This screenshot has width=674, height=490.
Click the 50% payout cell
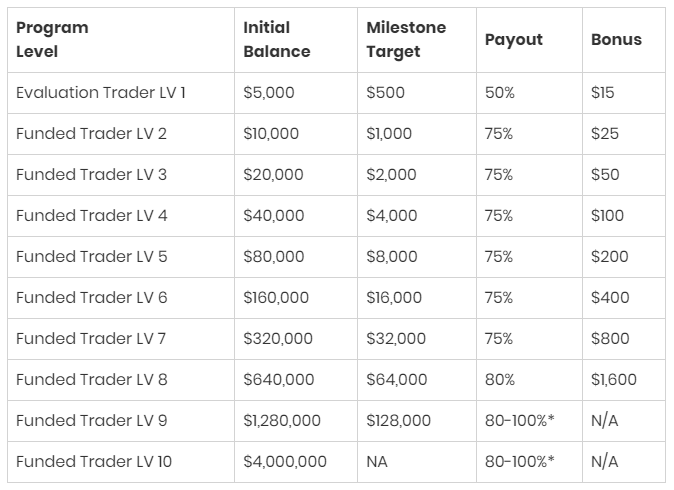500,93
